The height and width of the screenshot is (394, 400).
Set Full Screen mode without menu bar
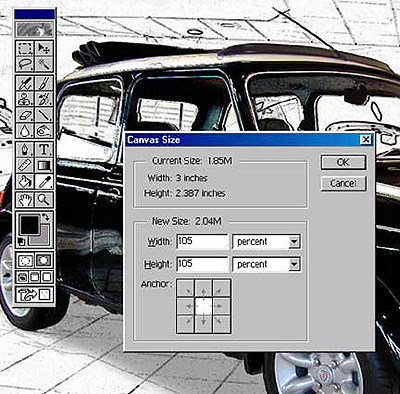(47, 277)
